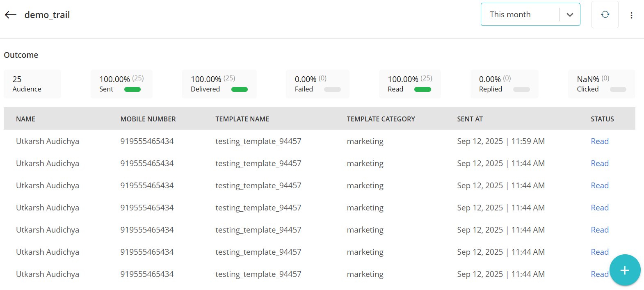Open the This month date range selector
This screenshot has height=290, width=644.
[520, 15]
